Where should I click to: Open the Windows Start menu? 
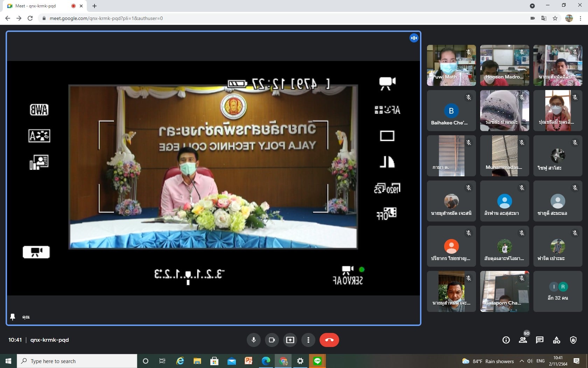click(x=8, y=361)
